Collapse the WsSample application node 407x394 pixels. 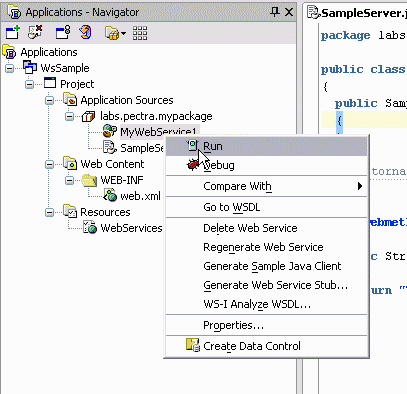pyautogui.click(x=10, y=68)
